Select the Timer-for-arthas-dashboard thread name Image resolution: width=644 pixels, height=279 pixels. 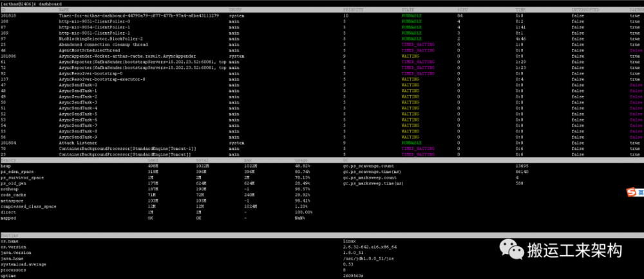pyautogui.click(x=139, y=15)
